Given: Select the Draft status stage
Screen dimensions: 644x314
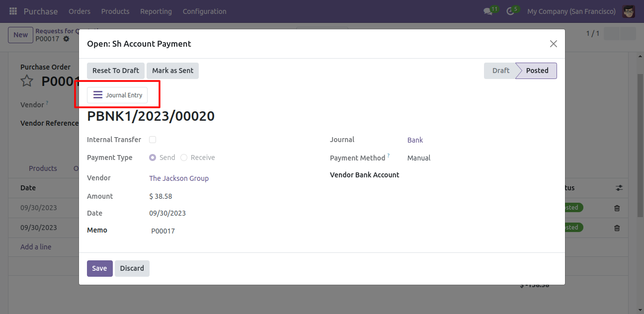Looking at the screenshot, I should (500, 71).
